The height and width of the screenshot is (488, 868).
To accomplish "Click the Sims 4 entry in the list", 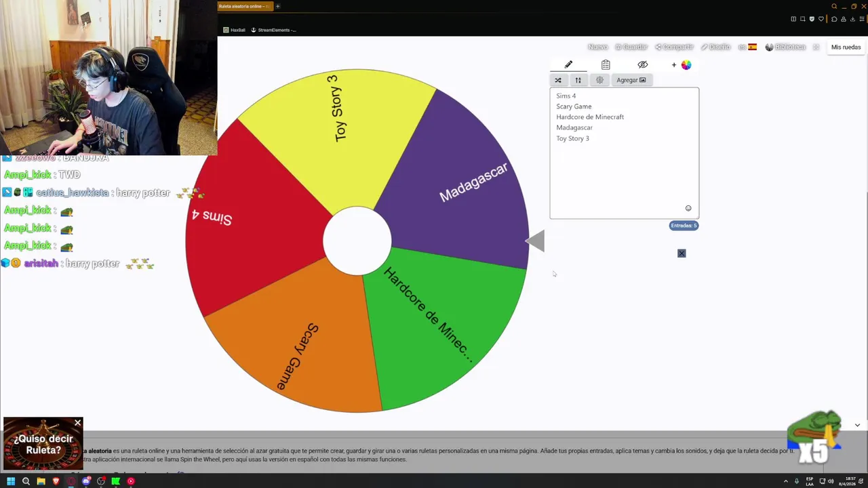I will 566,96.
